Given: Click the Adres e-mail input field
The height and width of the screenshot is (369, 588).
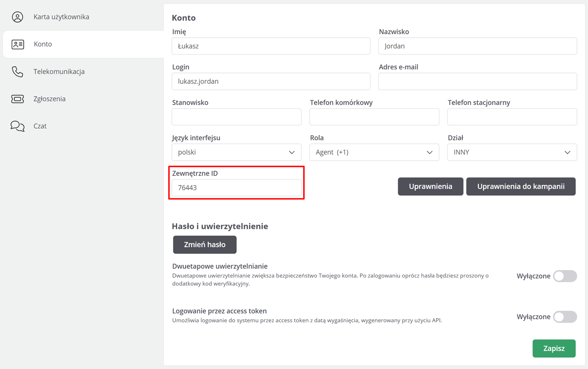Looking at the screenshot, I should (x=477, y=82).
